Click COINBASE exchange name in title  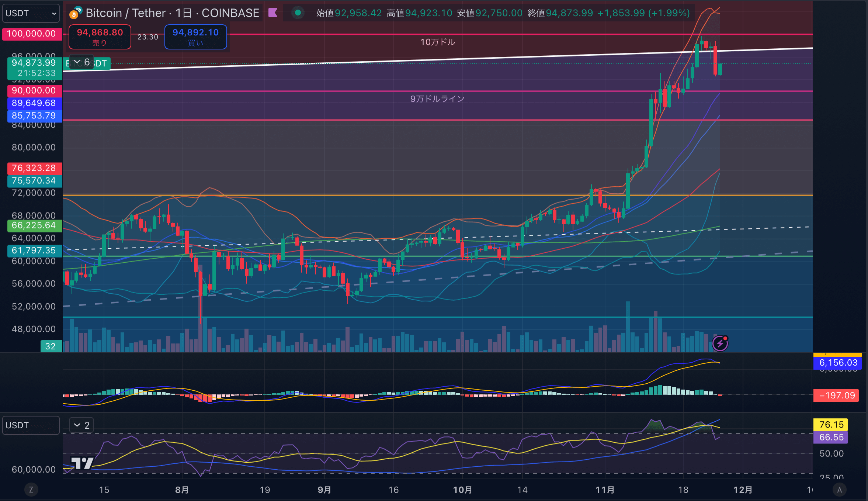[x=230, y=13]
